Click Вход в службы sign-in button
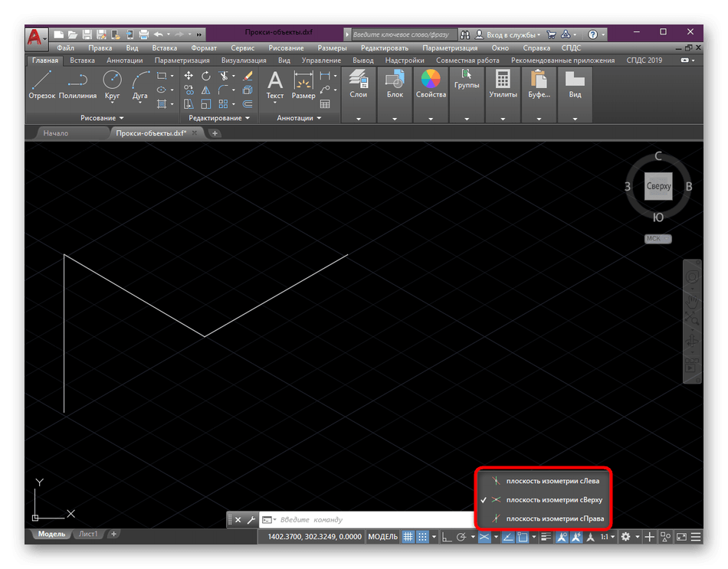The width and height of the screenshot is (728, 569). coord(508,34)
